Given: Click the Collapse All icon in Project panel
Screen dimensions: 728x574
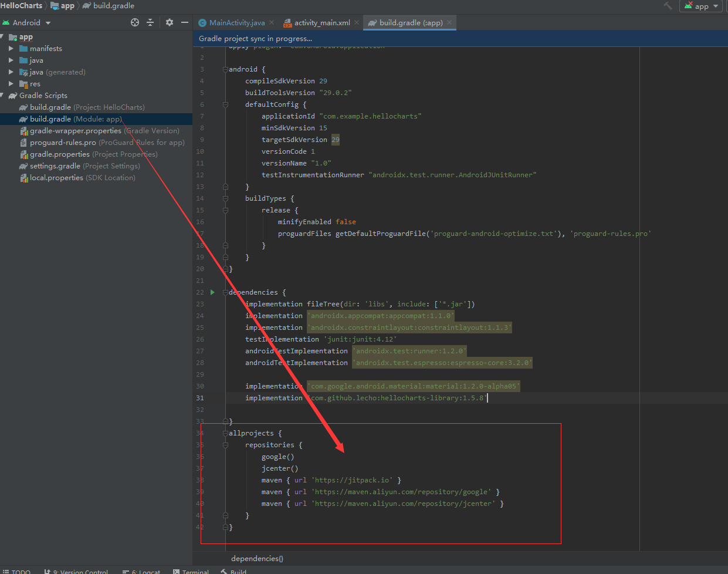Looking at the screenshot, I should coord(151,22).
